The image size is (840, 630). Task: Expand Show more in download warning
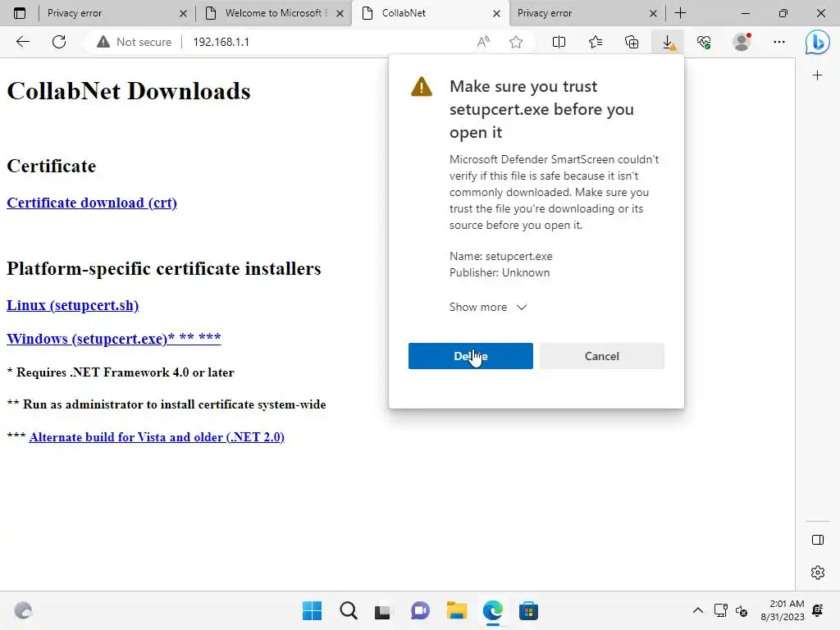click(x=488, y=307)
